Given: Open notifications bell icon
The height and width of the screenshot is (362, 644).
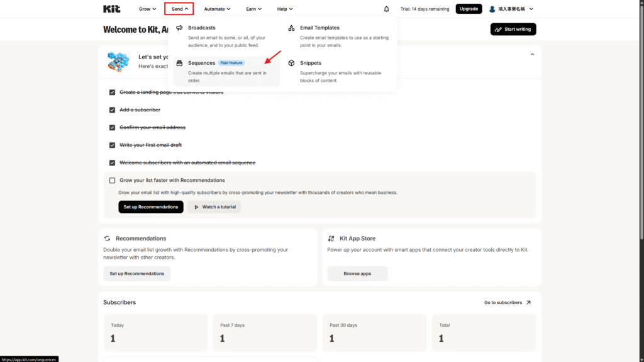Looking at the screenshot, I should (386, 9).
